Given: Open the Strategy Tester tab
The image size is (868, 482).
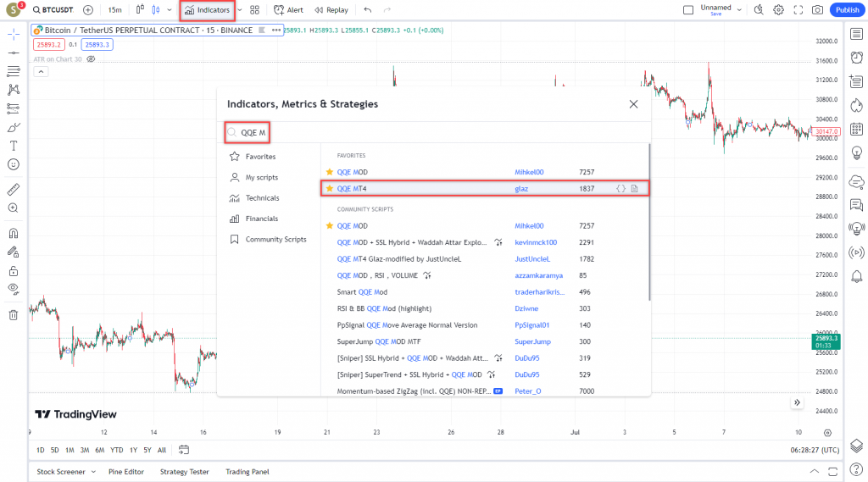Looking at the screenshot, I should 184,472.
